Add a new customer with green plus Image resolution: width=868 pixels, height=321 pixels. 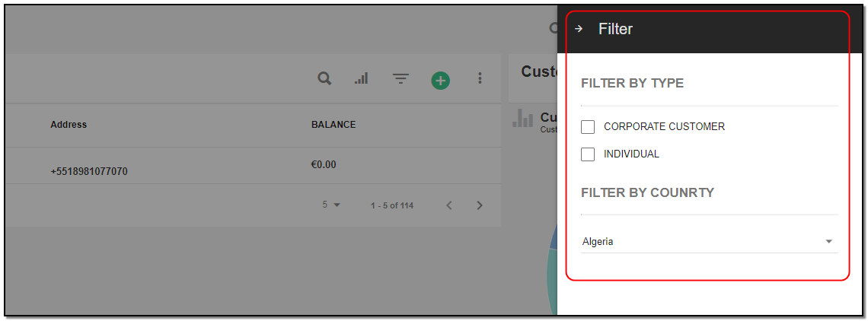[x=441, y=81]
